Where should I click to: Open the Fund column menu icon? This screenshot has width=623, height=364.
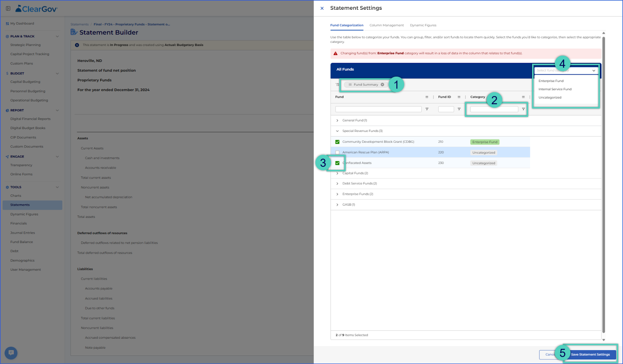pyautogui.click(x=427, y=97)
